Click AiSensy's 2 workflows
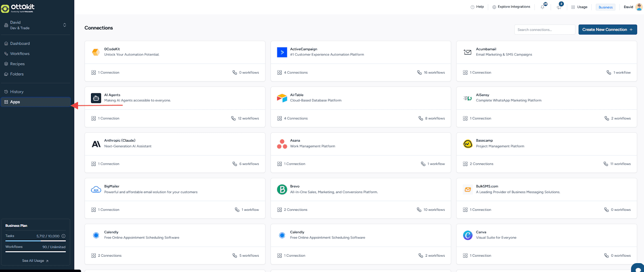644x272 pixels. tap(618, 119)
